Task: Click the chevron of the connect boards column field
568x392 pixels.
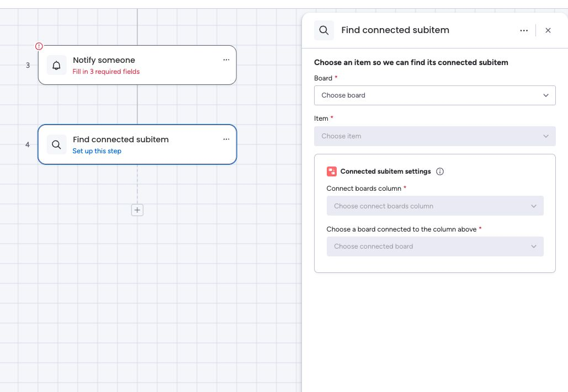Action: tap(534, 206)
